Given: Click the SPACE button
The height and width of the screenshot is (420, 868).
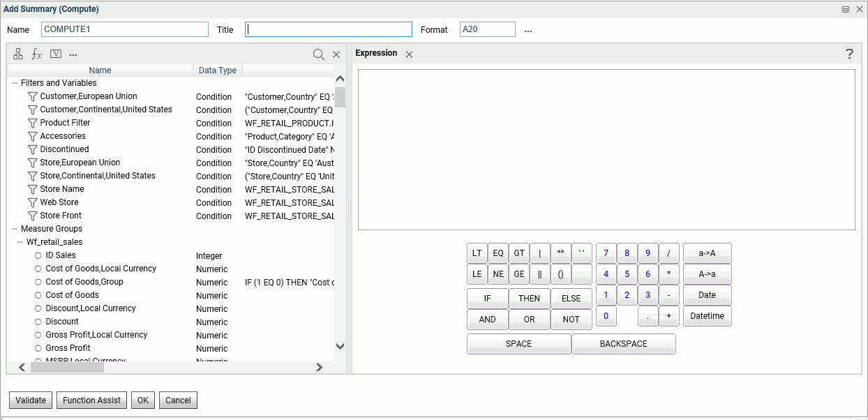Looking at the screenshot, I should pos(519,344).
